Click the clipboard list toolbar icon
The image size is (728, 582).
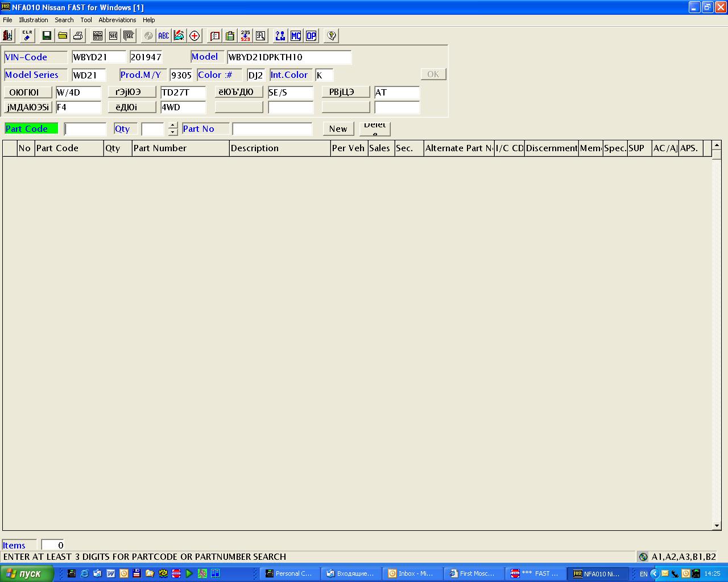coord(230,36)
